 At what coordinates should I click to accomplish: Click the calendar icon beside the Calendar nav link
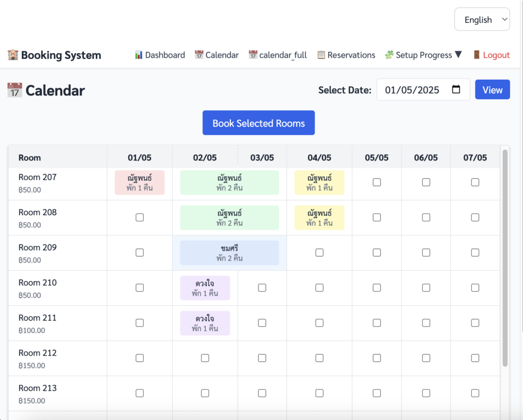click(199, 55)
